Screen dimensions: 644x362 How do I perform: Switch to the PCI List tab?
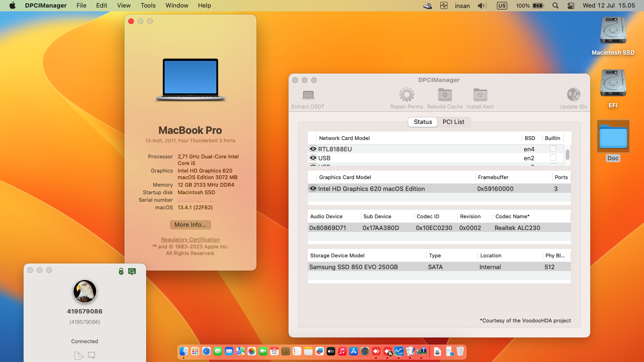coord(454,122)
